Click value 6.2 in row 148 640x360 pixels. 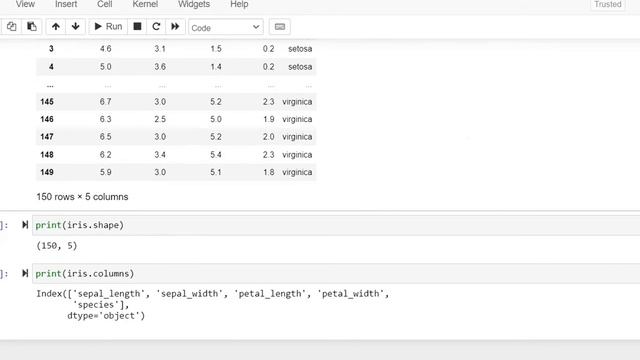[x=105, y=155]
